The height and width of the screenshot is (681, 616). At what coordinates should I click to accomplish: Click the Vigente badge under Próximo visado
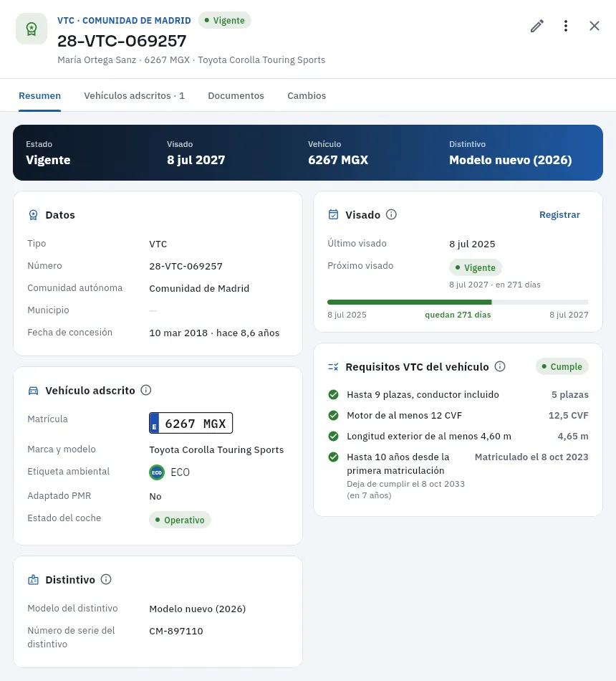476,267
